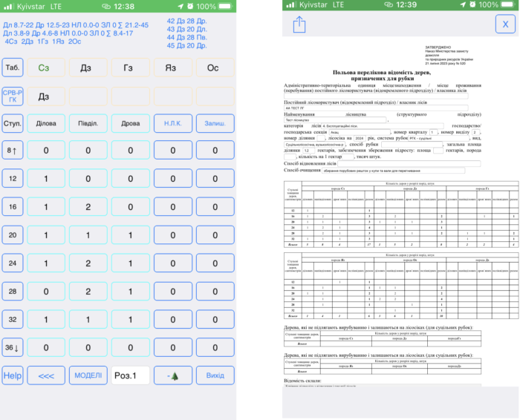The width and height of the screenshot is (520, 420).
Task: Click the Роз.1 input field
Action: (130, 375)
